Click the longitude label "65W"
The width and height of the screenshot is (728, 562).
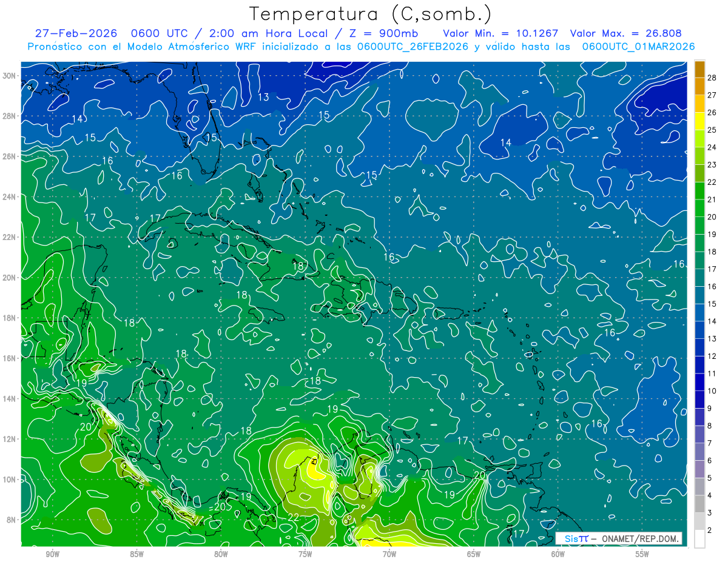click(474, 554)
